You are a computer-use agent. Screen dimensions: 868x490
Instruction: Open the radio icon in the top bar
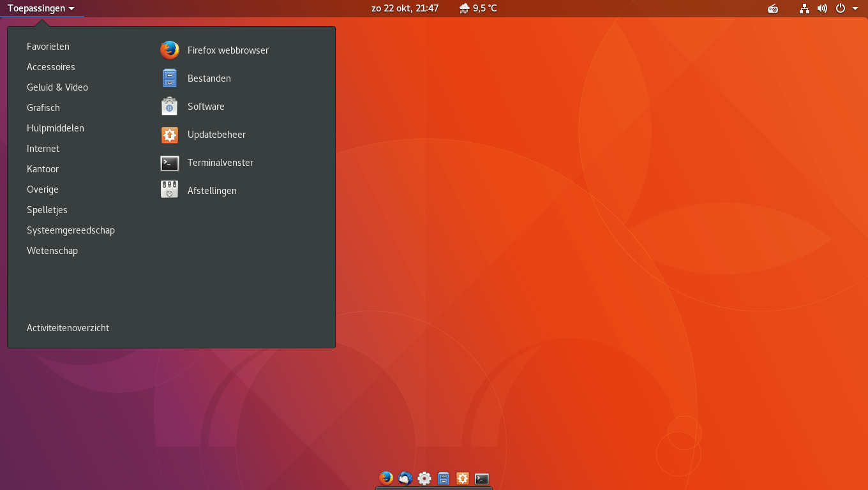773,8
